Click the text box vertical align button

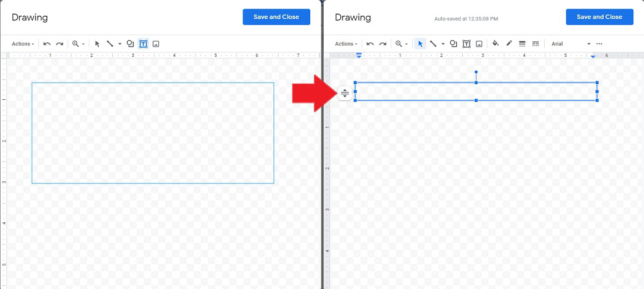[x=345, y=93]
